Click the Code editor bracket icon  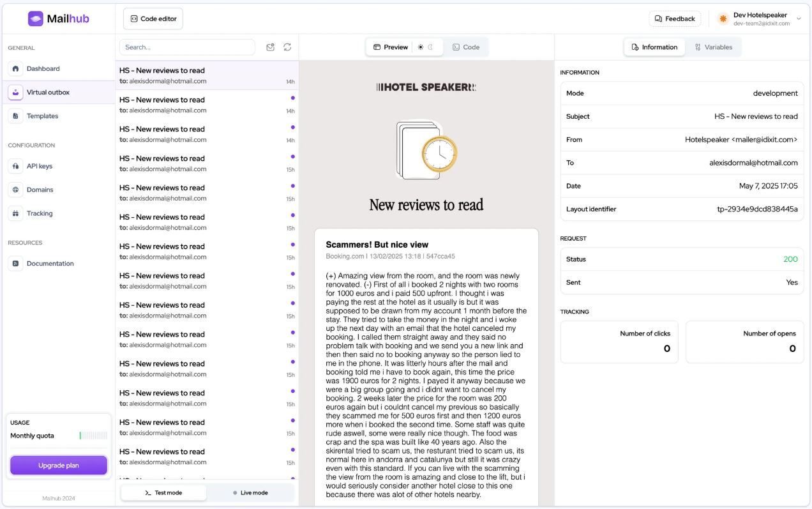pyautogui.click(x=133, y=19)
